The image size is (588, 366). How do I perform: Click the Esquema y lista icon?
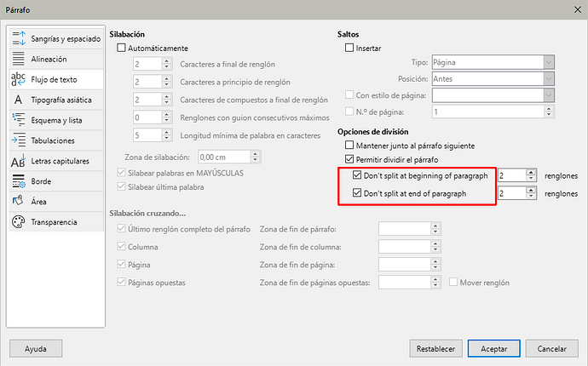[x=18, y=120]
